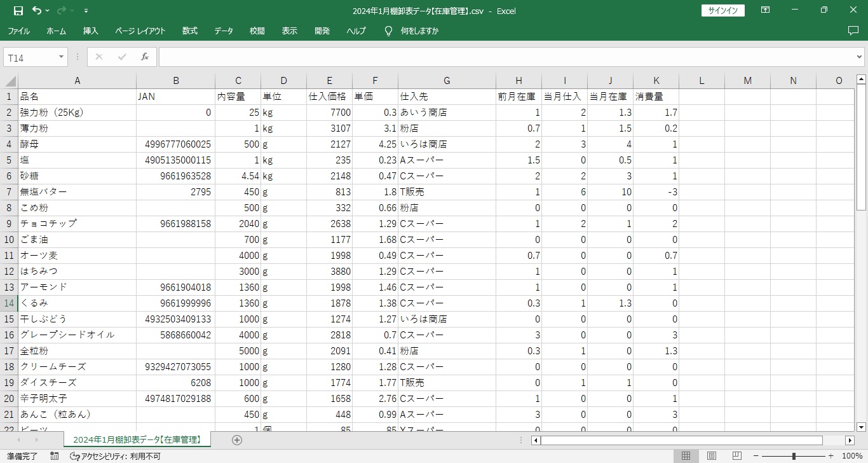Click the Save icon in title bar
Screen dimensions: 868x463
tap(18, 10)
